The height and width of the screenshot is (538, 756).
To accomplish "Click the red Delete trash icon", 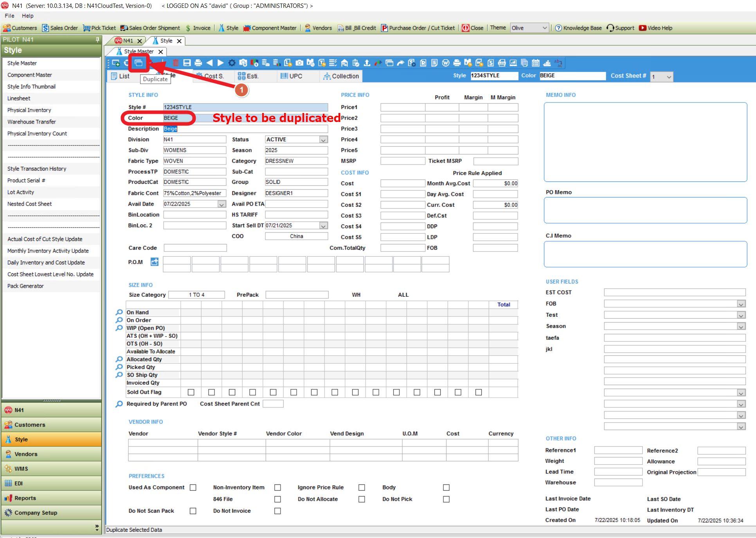I will [176, 63].
